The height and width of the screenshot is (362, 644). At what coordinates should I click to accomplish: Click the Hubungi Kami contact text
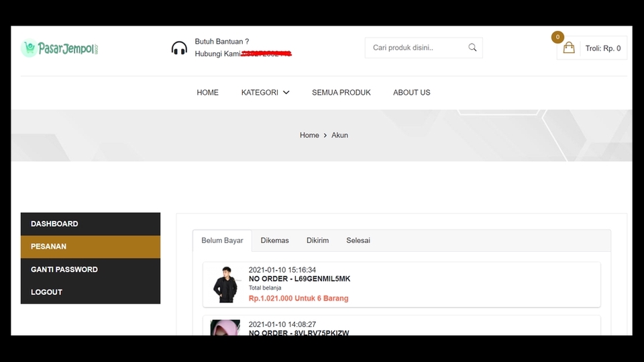[217, 54]
